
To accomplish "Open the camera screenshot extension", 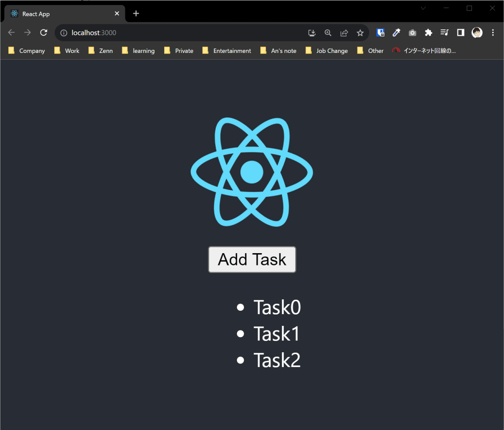I will click(x=412, y=33).
